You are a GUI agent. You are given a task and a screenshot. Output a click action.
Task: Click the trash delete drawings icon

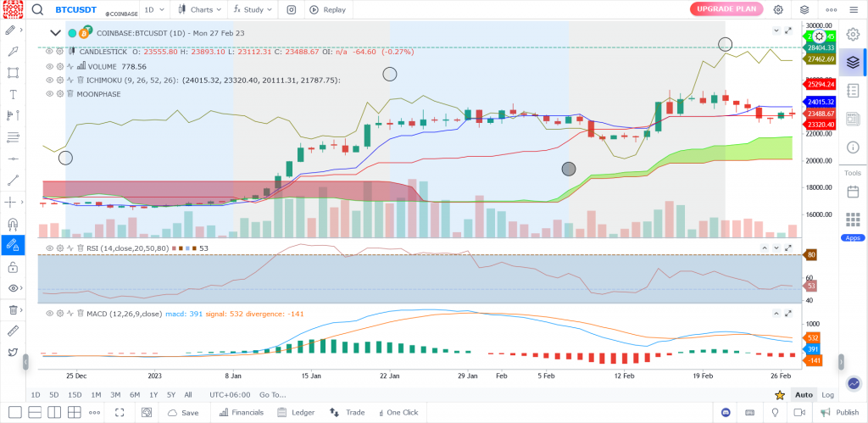(14, 309)
